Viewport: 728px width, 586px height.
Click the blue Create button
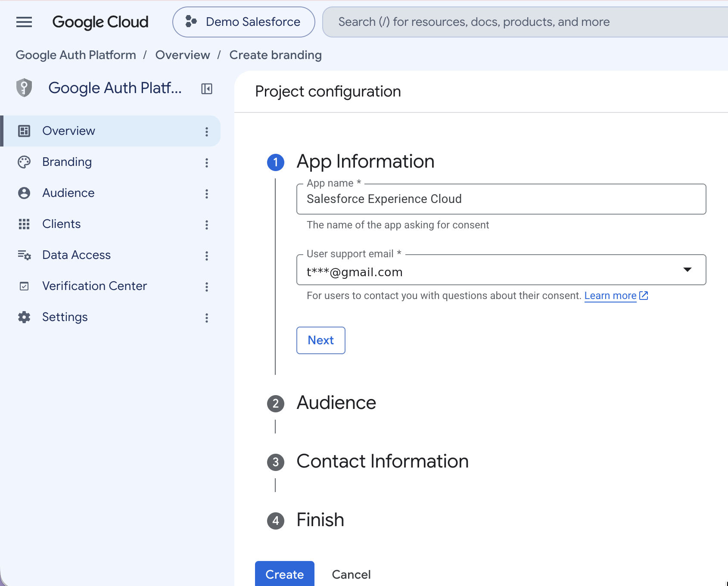285,574
